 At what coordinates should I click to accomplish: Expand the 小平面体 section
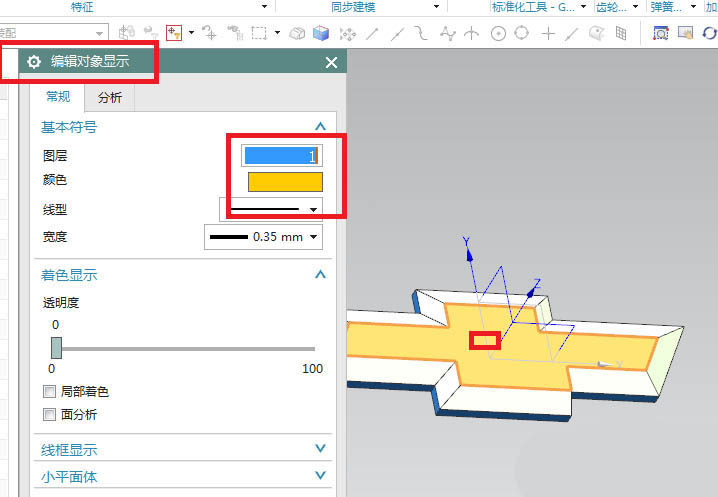pyautogui.click(x=321, y=475)
